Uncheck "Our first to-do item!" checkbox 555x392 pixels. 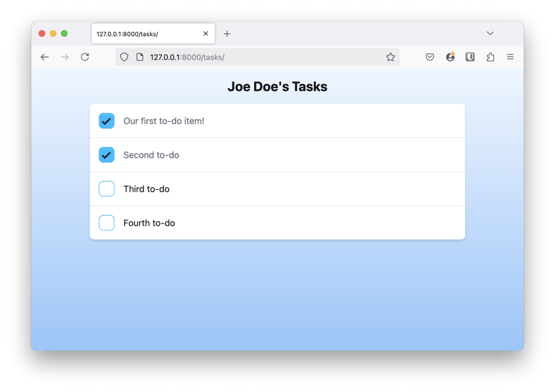point(107,121)
